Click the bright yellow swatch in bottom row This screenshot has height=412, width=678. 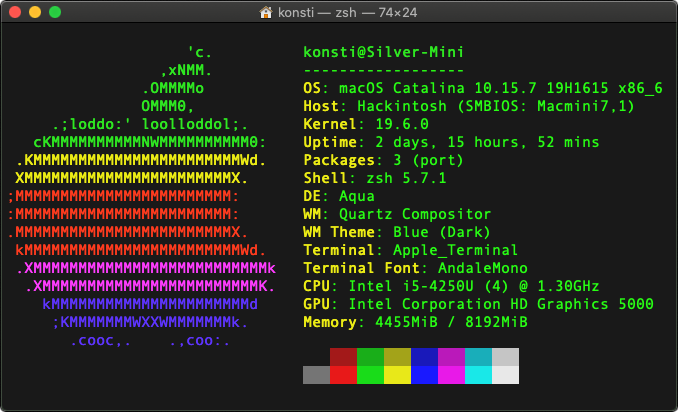coord(397,375)
